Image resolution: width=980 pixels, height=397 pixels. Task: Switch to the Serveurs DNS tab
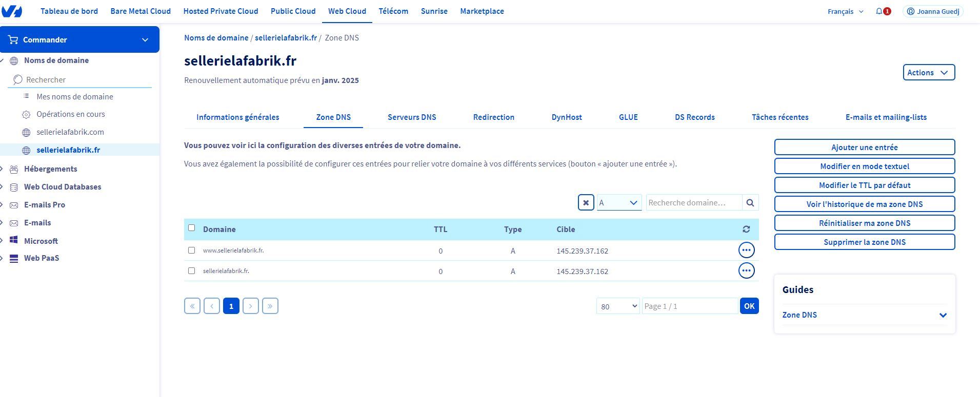click(411, 117)
